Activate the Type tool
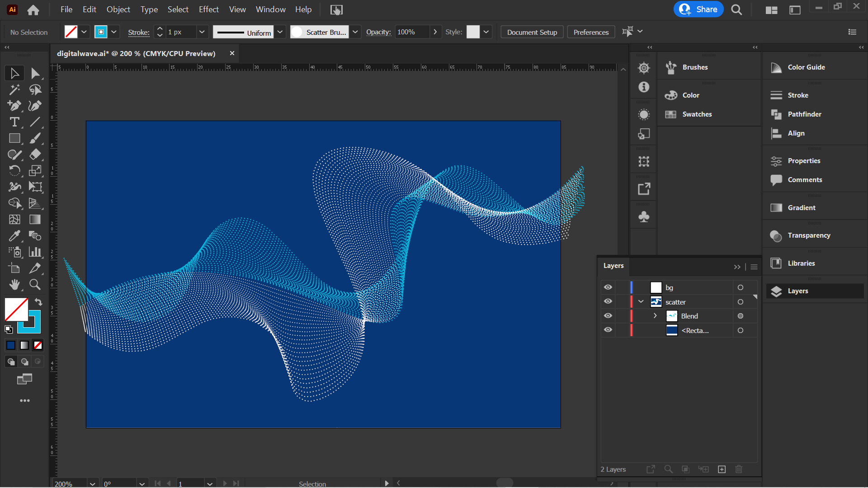Image resolution: width=868 pixels, height=488 pixels. 14,122
